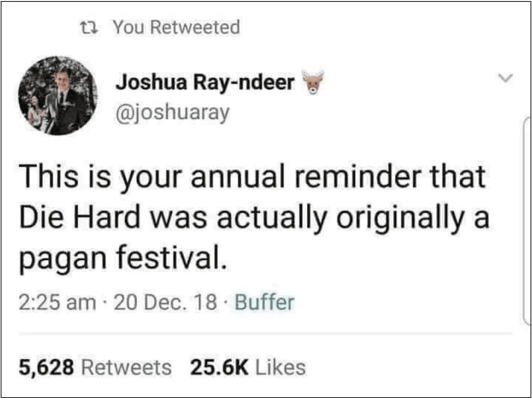Click the "20 Dec. 18" date
The height and width of the screenshot is (398, 532).
point(165,303)
